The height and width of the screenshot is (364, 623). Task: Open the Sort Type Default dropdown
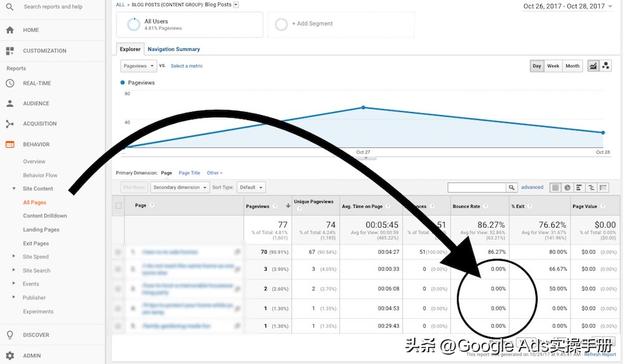[x=251, y=187]
